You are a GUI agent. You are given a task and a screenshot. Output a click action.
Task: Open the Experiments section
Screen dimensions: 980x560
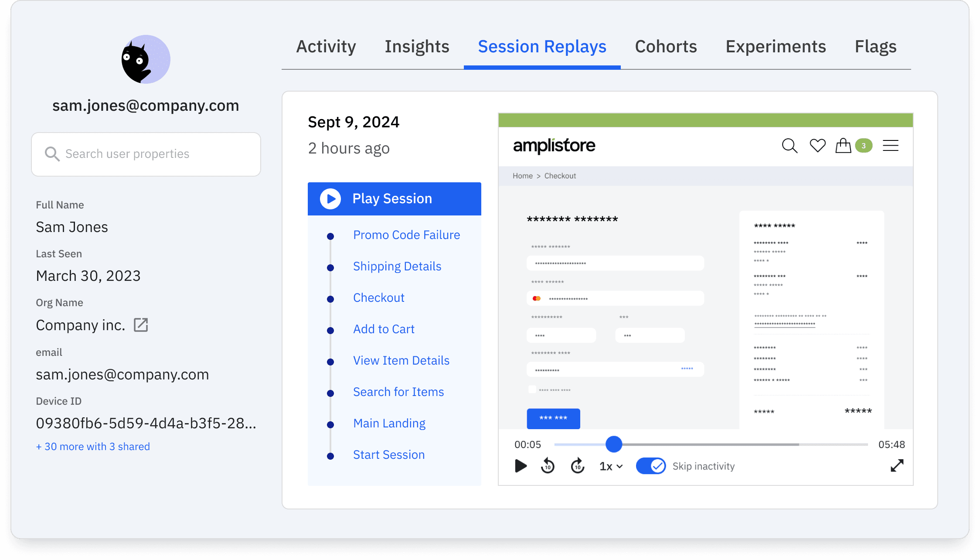point(776,47)
